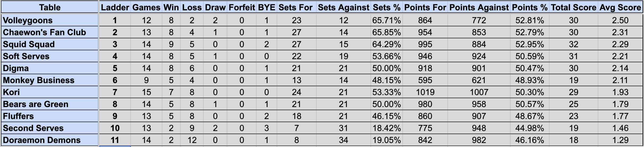
Task: Select Volleygoons' Avg Score 2.50
Action: click(x=620, y=20)
